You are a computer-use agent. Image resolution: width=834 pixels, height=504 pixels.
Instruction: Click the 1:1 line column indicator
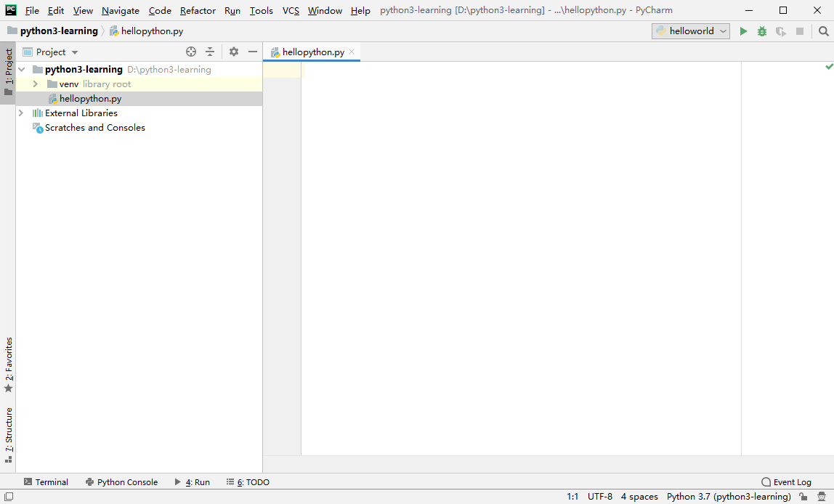[x=572, y=497]
